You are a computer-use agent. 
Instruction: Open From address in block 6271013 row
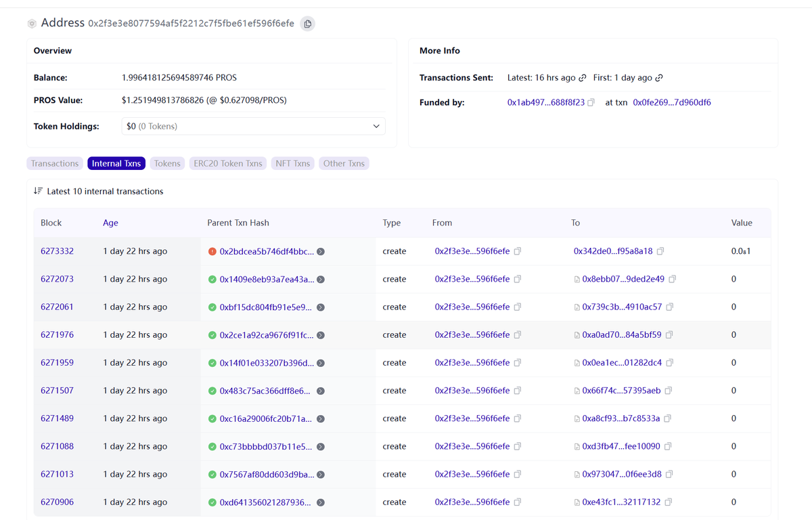click(x=472, y=474)
